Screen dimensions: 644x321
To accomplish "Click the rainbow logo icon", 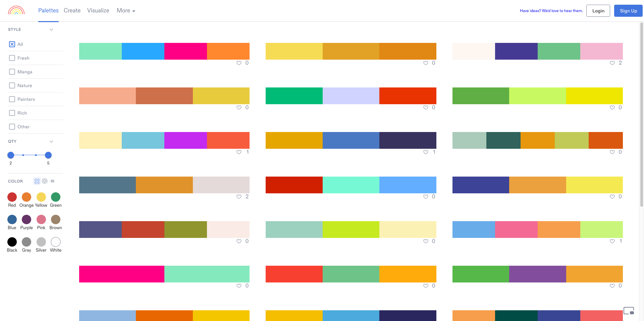I will coord(16,10).
